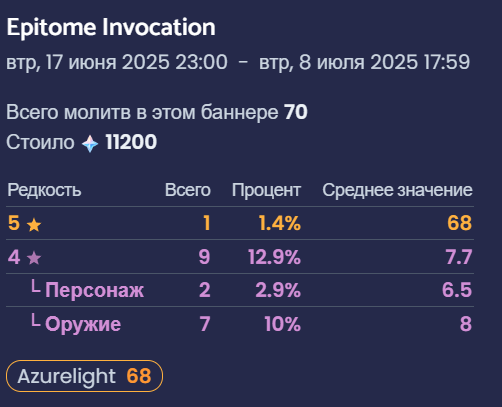
Task: Click the Процент column header
Action: point(266,190)
